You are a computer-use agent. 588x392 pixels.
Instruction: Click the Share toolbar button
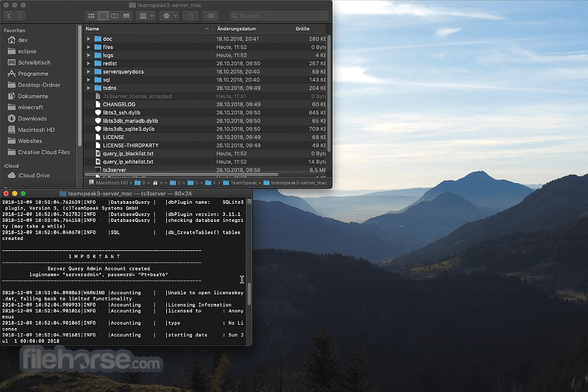(190, 16)
